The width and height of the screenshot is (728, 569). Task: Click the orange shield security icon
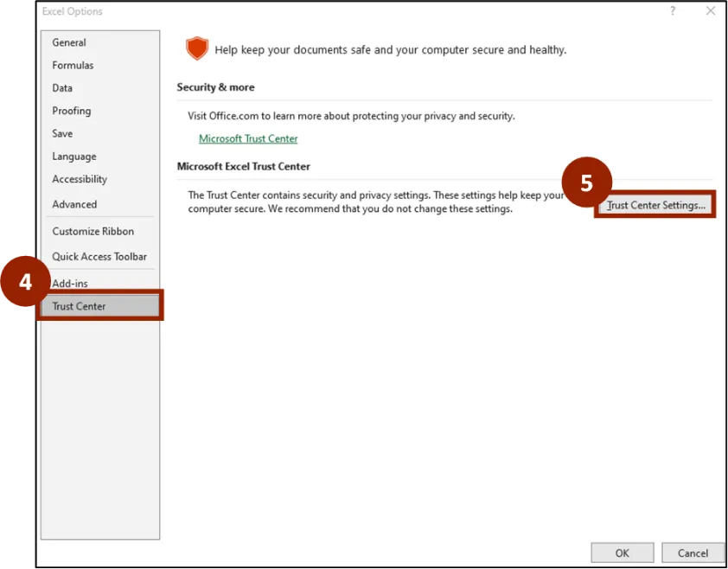[197, 49]
